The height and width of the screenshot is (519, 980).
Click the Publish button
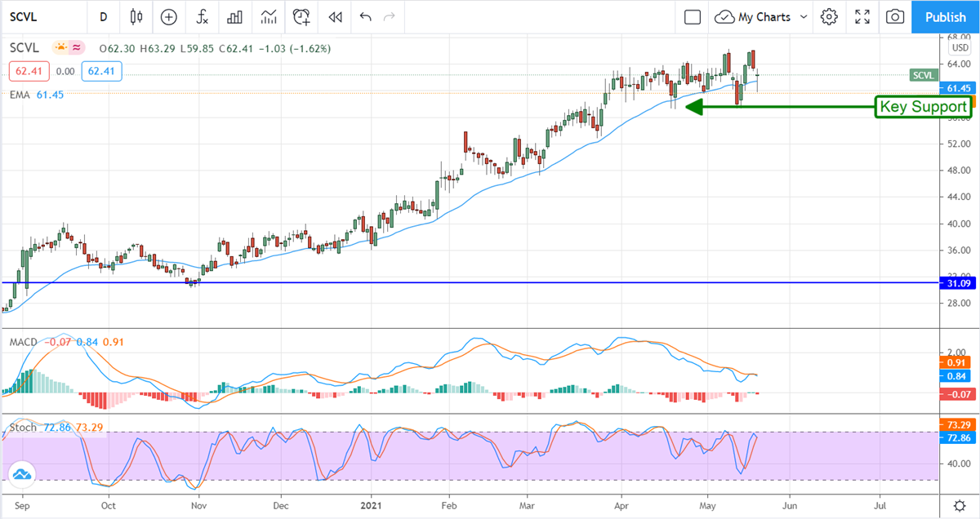click(945, 16)
